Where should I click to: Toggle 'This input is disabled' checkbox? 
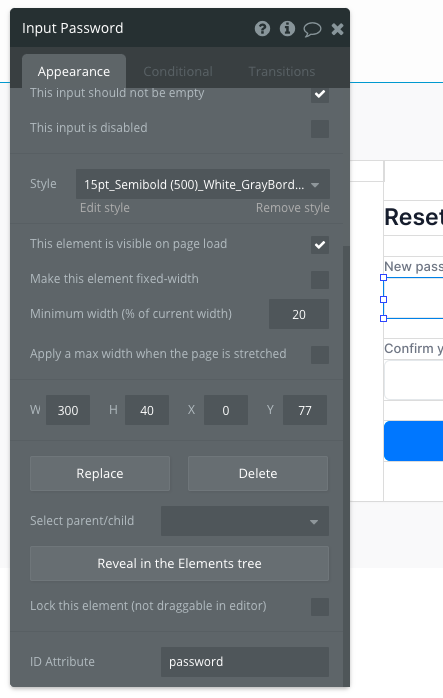point(320,129)
